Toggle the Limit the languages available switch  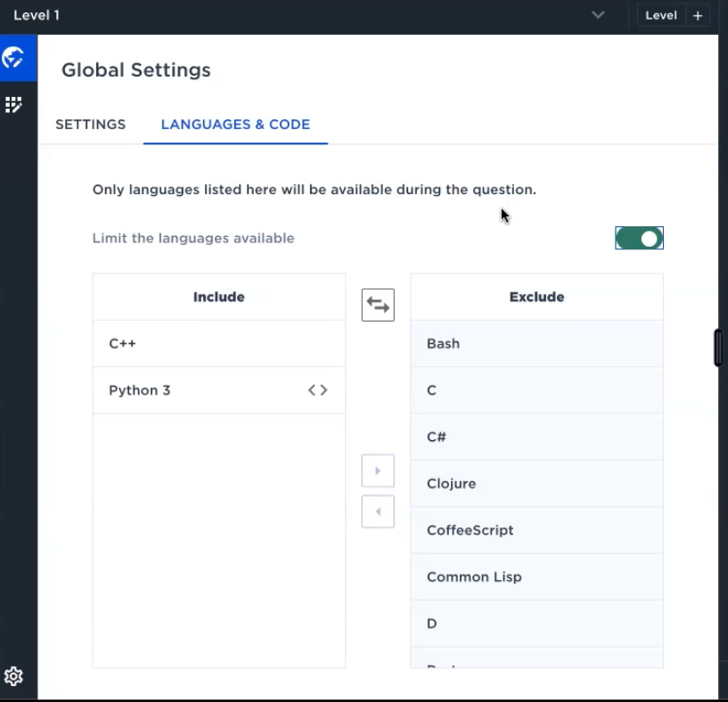tap(639, 238)
